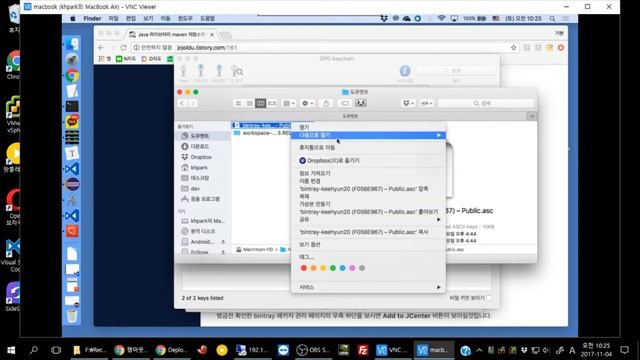Viewport: 640px width, 360px height.
Task: Open the Dropbox dropdown in Finder toolbar
Action: pyautogui.click(x=408, y=103)
